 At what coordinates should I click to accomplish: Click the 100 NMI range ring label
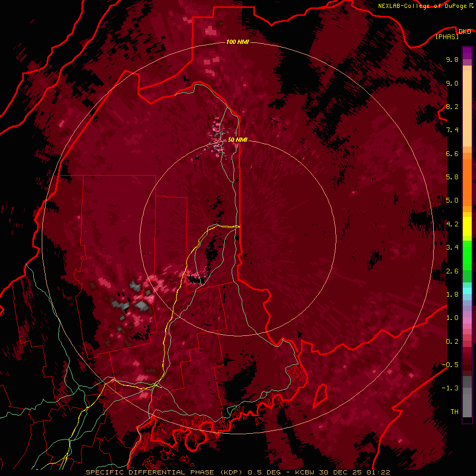(x=237, y=42)
